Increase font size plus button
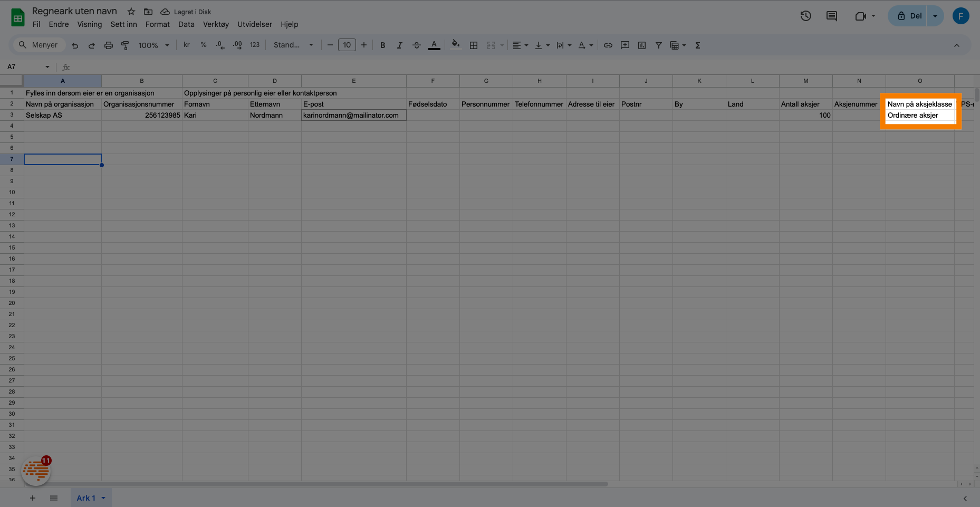 [364, 45]
